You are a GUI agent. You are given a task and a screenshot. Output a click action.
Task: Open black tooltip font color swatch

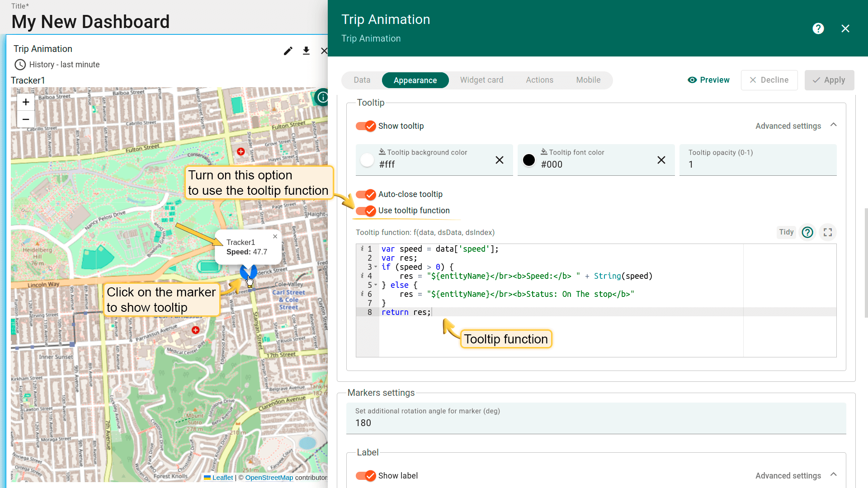[529, 160]
